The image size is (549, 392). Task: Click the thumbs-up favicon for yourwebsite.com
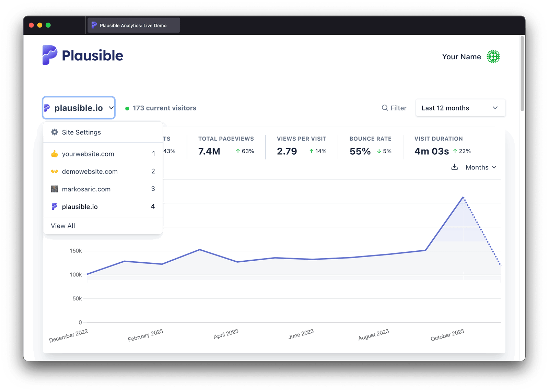[x=54, y=154]
